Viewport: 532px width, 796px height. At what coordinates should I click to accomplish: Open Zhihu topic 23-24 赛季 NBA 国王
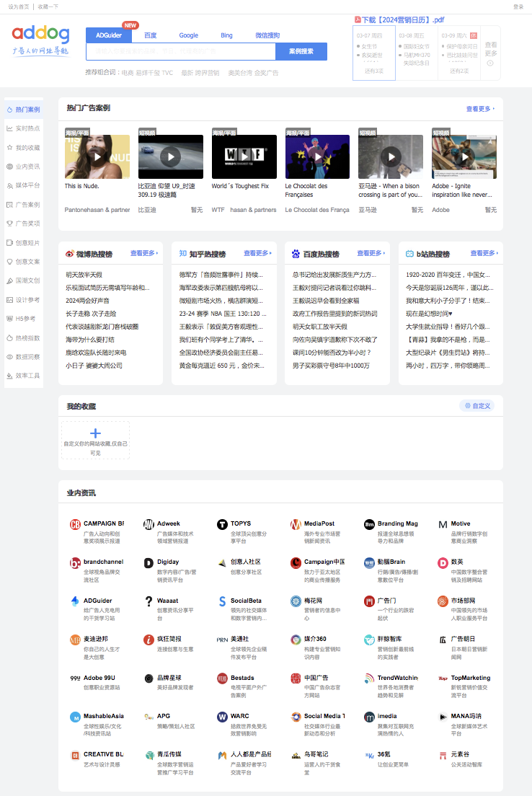tap(223, 314)
